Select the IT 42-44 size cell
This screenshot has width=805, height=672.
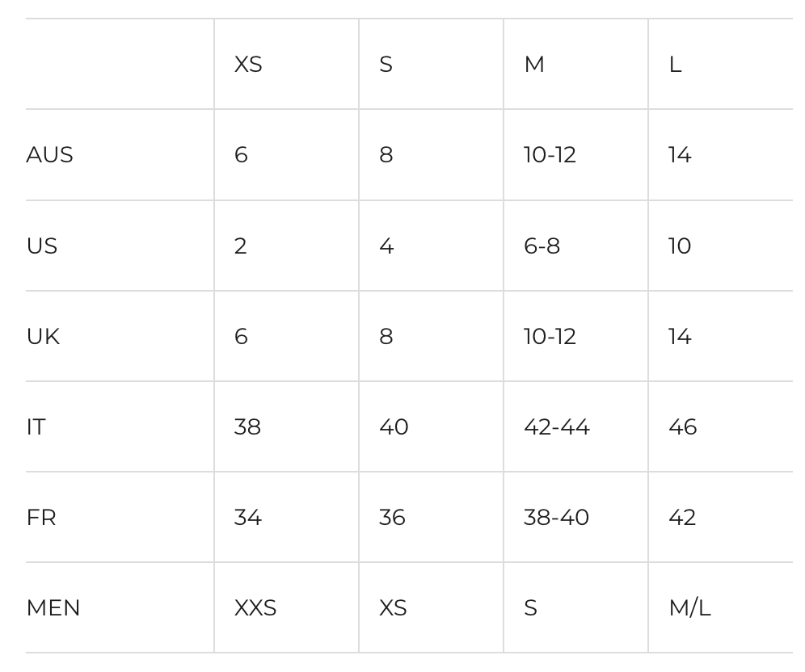[556, 426]
